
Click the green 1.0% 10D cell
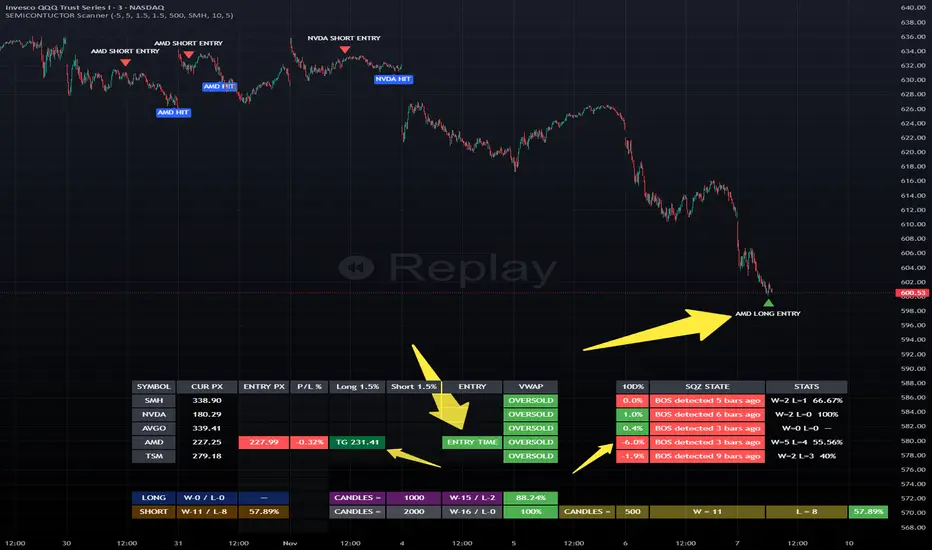point(632,414)
